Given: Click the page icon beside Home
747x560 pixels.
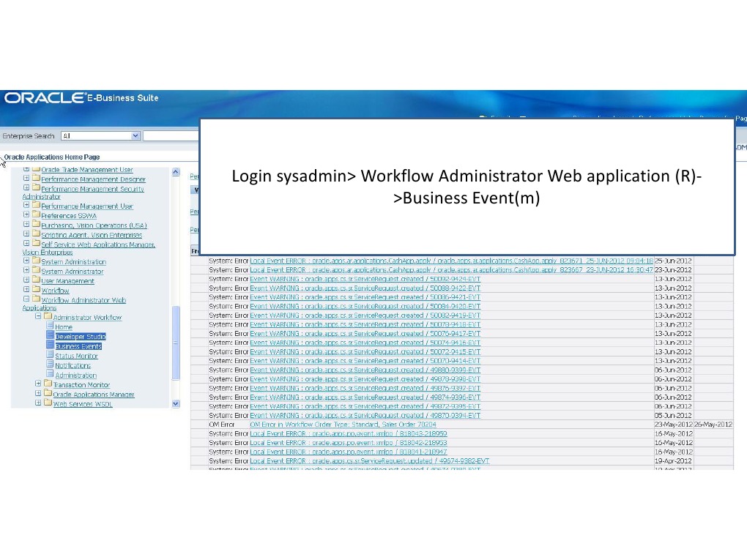Looking at the screenshot, I should (50, 326).
